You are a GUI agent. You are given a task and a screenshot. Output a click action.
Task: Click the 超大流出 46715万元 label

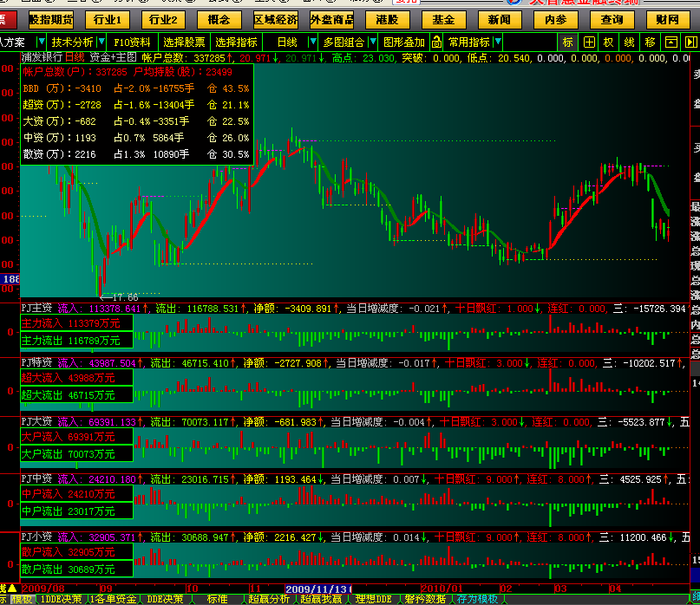pos(77,395)
